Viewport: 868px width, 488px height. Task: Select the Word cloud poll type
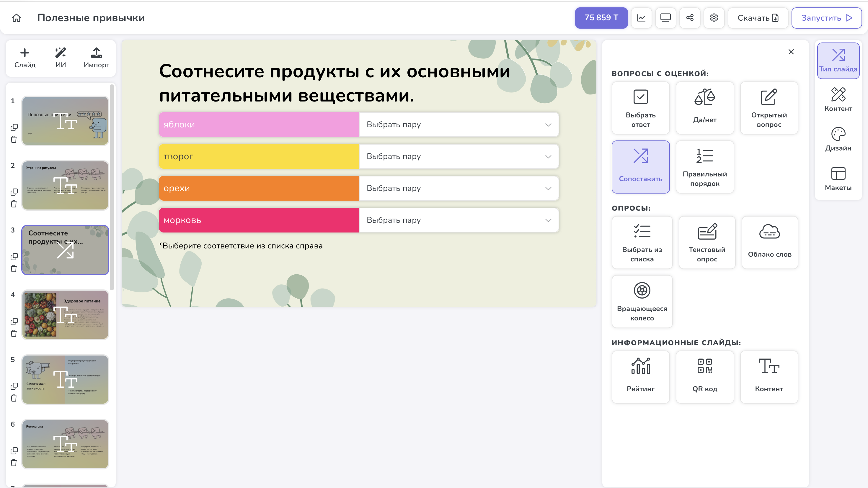(770, 243)
